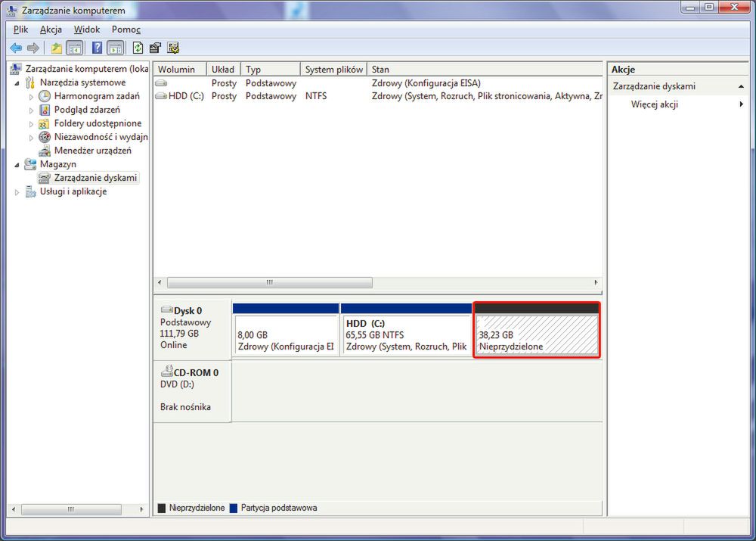This screenshot has height=541, width=756.
Task: Expand the Niezawodność i wydajność node
Action: click(31, 138)
